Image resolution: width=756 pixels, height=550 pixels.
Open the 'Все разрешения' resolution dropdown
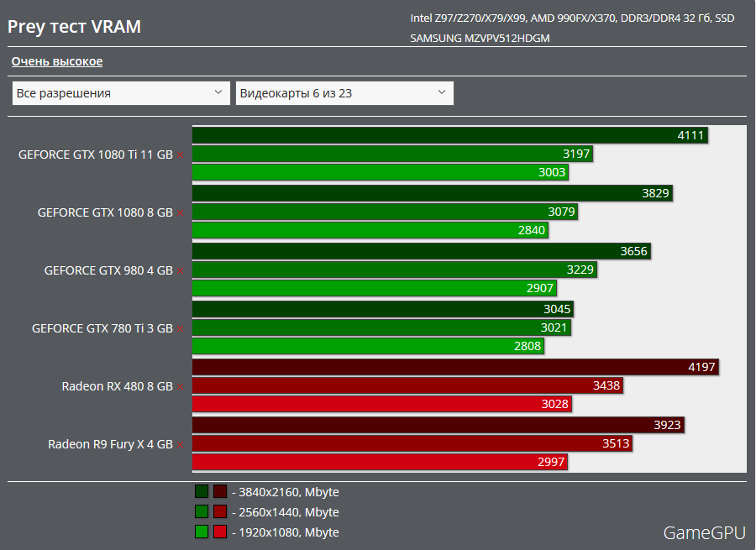(x=121, y=93)
